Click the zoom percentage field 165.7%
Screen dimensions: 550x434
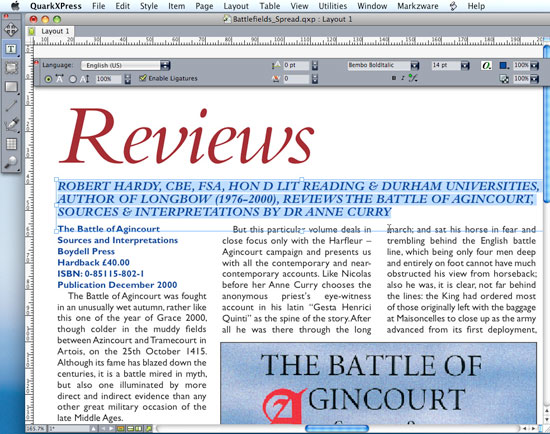click(x=36, y=429)
